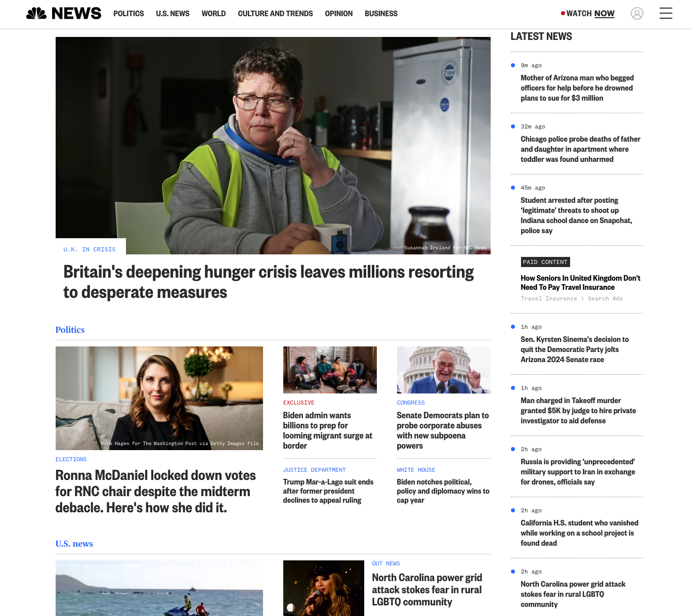
Task: Click the Watch Now link
Action: [590, 14]
